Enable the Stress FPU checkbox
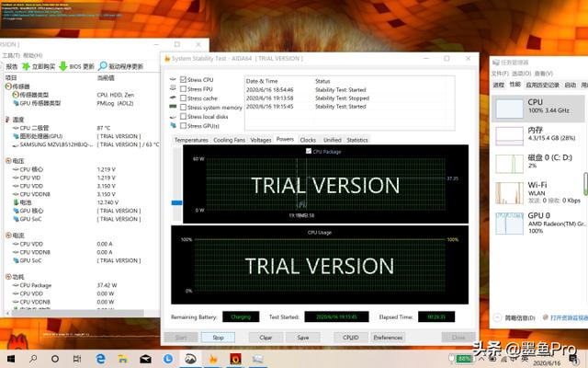The height and width of the screenshot is (368, 588). tap(184, 88)
